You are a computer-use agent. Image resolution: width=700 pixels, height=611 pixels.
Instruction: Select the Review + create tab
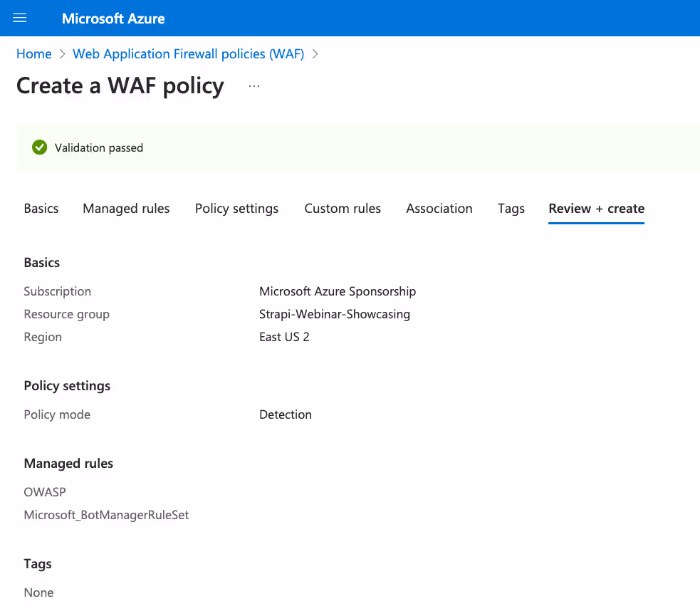tap(596, 208)
